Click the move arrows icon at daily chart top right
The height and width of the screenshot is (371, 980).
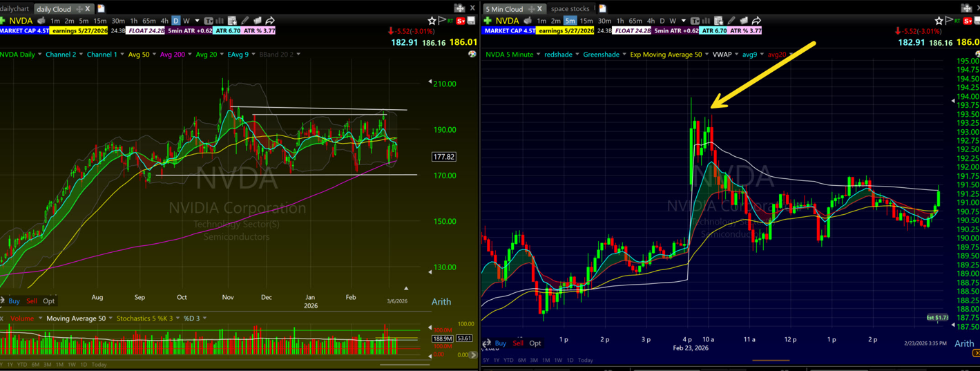click(x=459, y=8)
